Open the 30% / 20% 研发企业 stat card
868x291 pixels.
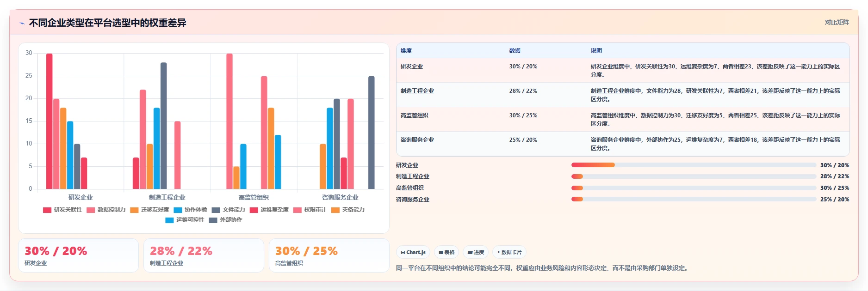(78, 255)
